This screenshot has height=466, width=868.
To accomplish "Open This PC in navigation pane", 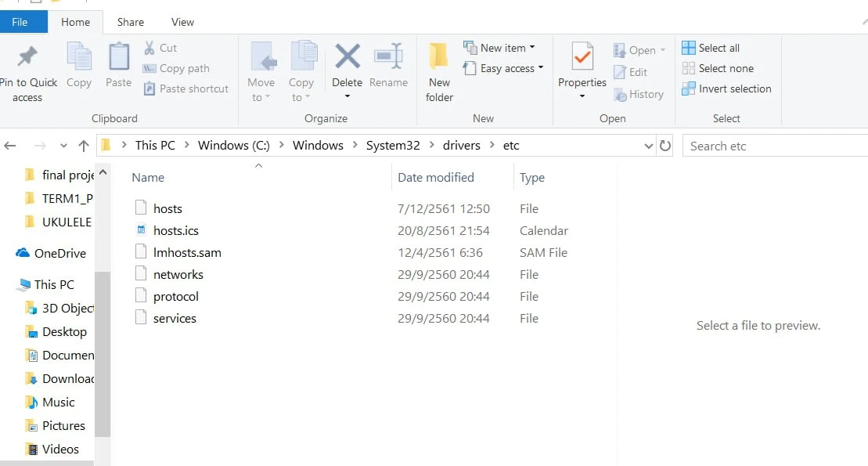I will pos(54,285).
